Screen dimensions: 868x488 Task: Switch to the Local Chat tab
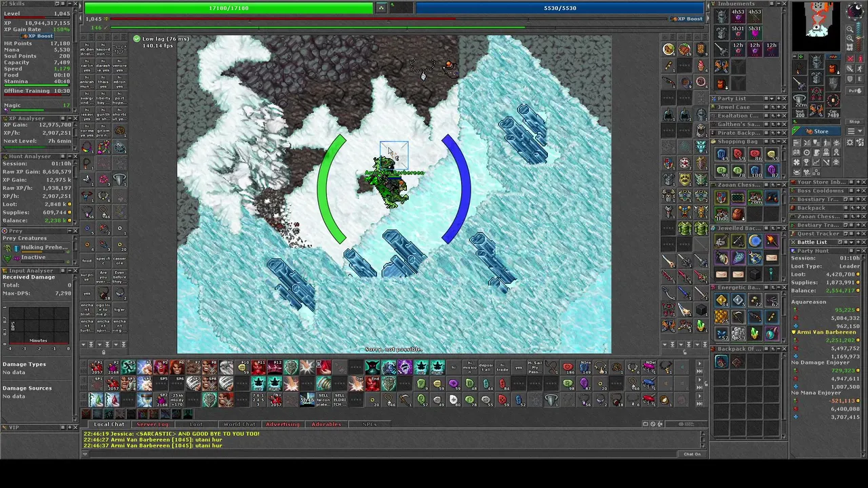pyautogui.click(x=108, y=424)
